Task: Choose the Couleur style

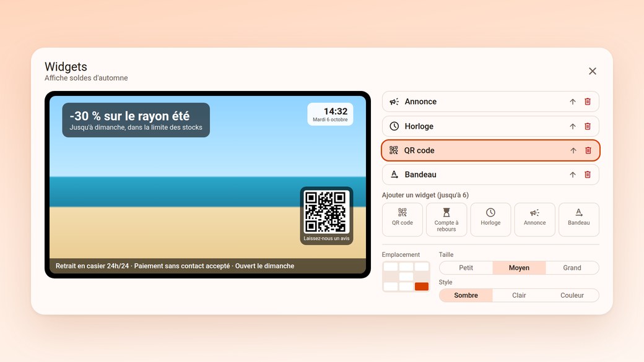Action: (572, 296)
